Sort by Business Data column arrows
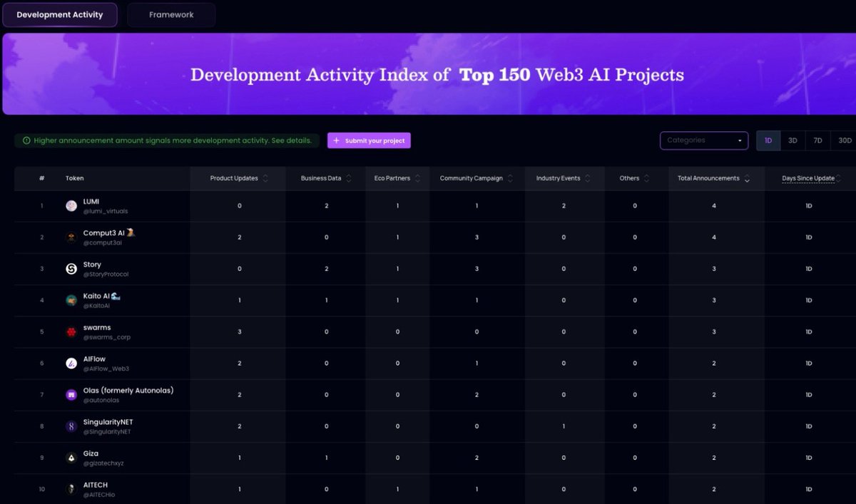 350,178
